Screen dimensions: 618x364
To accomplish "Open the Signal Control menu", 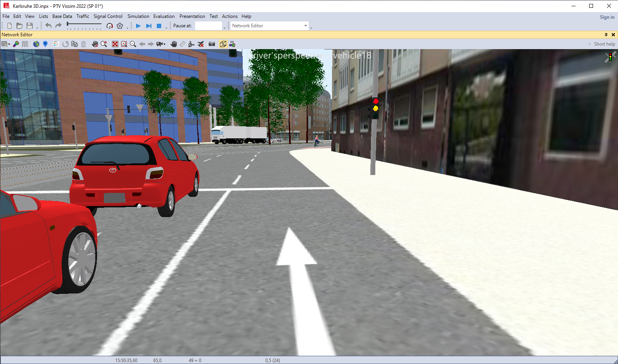I will [108, 16].
